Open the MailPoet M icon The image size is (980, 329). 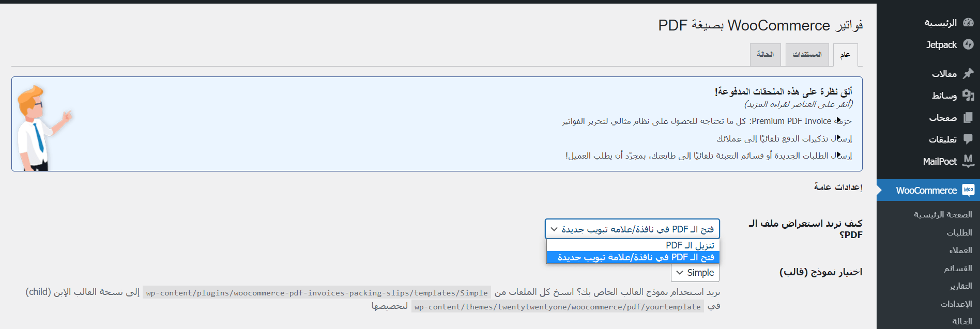[x=968, y=161]
